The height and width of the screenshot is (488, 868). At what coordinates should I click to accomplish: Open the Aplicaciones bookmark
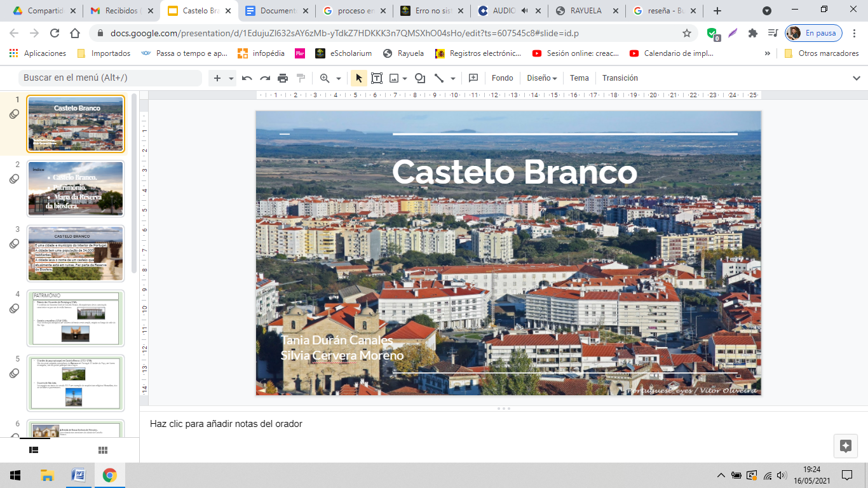[x=38, y=53]
